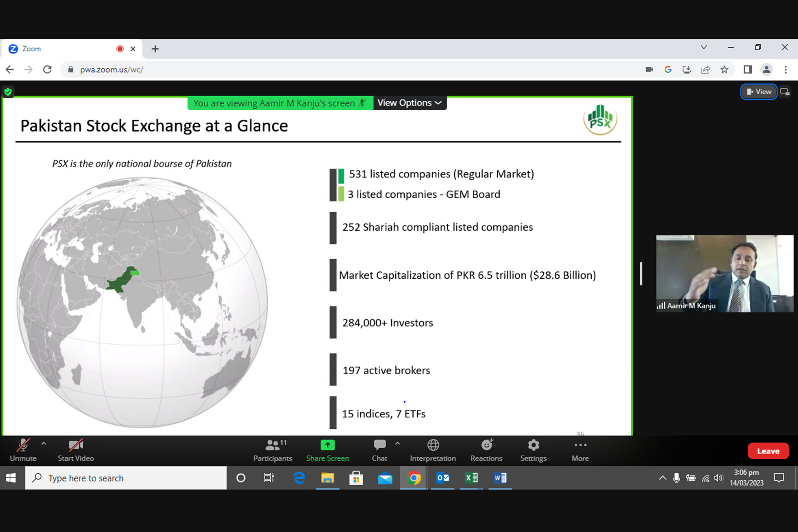Open a new browser tab

click(x=155, y=49)
